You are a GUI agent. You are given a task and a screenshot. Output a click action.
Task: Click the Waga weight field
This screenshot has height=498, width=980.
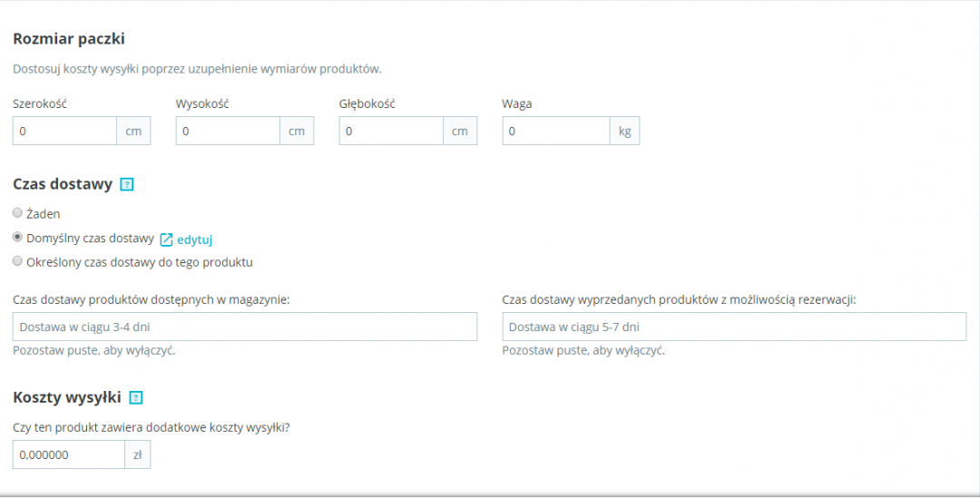(x=555, y=132)
